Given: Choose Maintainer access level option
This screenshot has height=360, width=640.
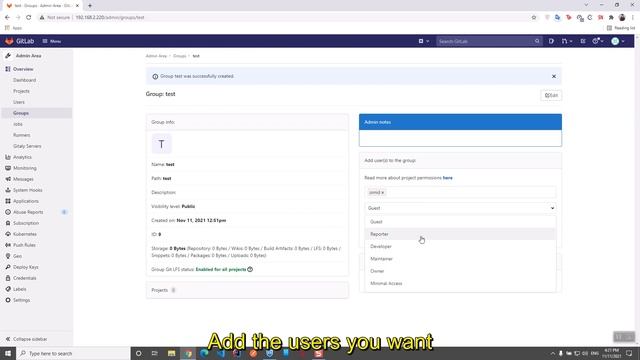Looking at the screenshot, I should pos(460,259).
